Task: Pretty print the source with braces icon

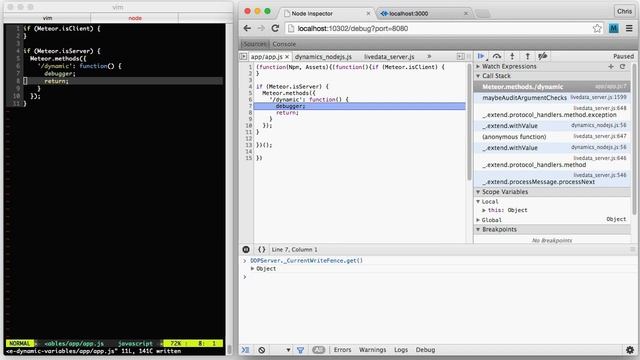Action: 262,249
